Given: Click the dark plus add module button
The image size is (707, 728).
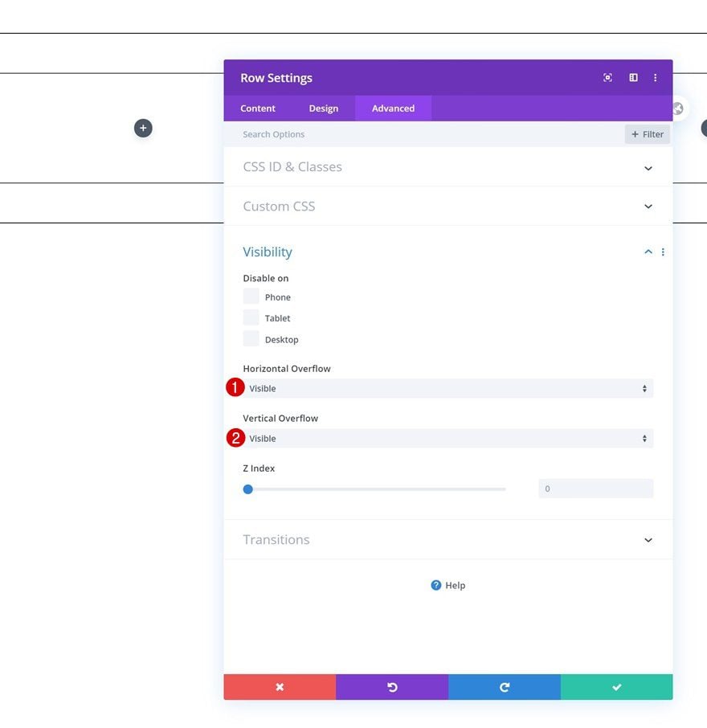Looking at the screenshot, I should click(143, 128).
